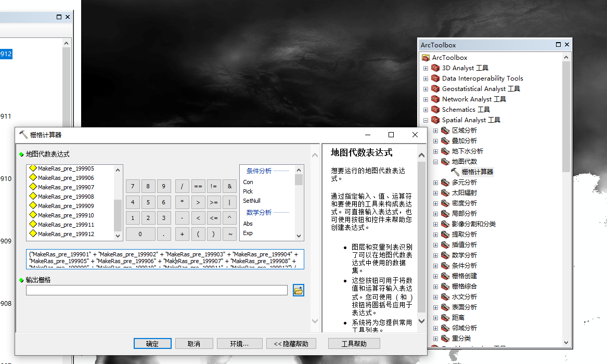Open the 栅格计算器 tool in ArcToolbox
Screen dimensions: 607x364
(x=477, y=172)
